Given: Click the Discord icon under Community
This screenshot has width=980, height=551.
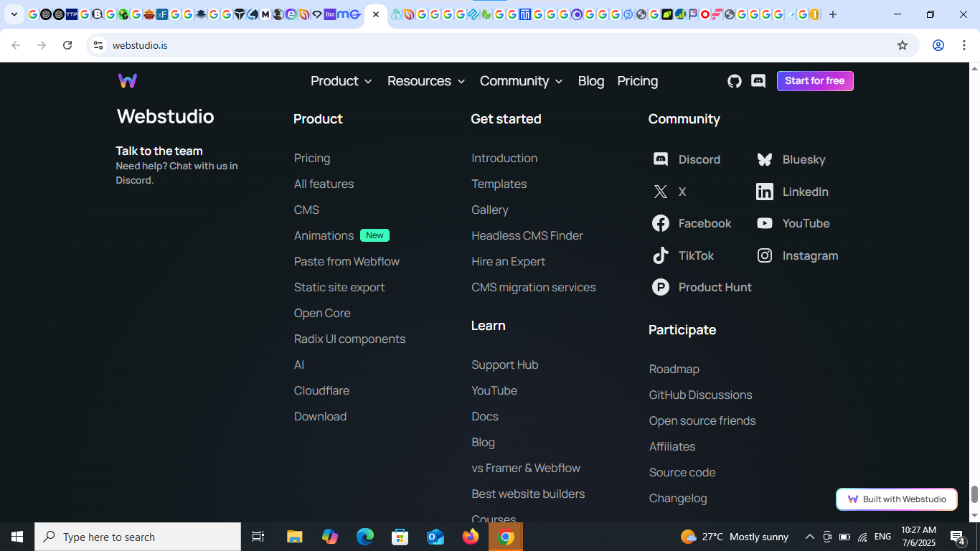Looking at the screenshot, I should tap(661, 159).
